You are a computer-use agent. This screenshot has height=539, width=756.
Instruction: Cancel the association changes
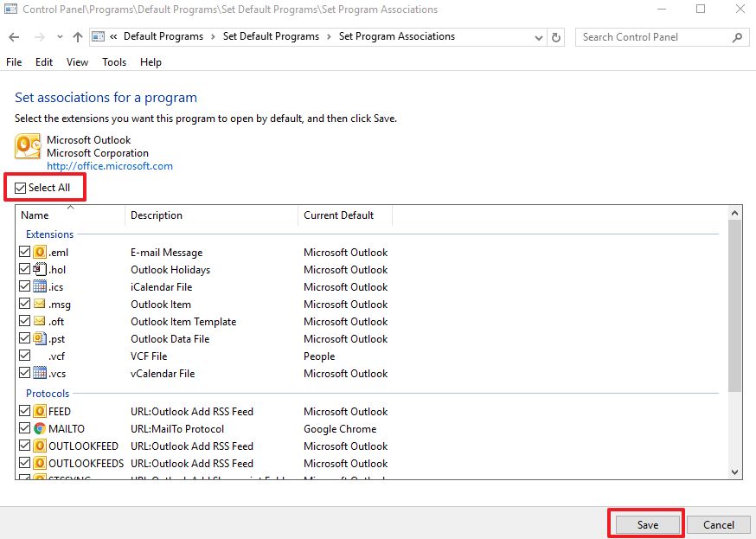click(719, 524)
